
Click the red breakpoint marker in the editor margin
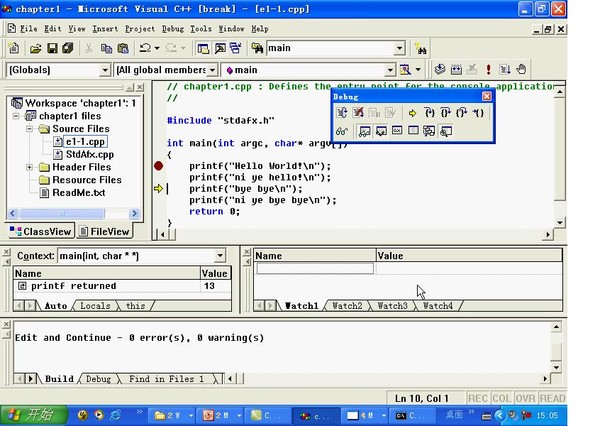click(x=158, y=166)
